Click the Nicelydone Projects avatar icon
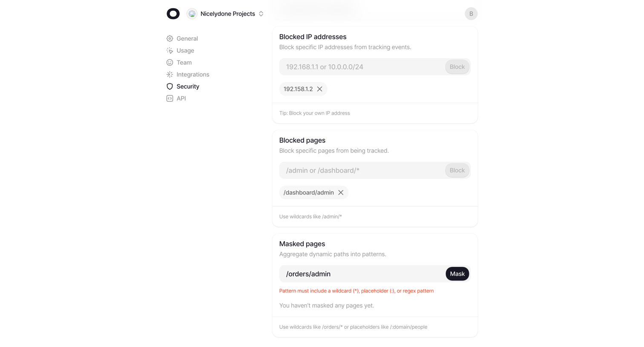The width and height of the screenshot is (644, 347). 192,14
